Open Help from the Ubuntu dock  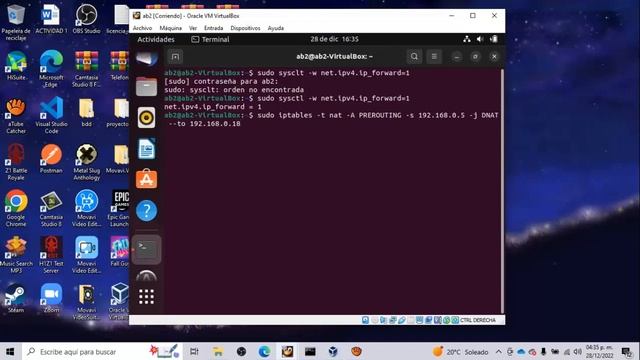click(147, 211)
